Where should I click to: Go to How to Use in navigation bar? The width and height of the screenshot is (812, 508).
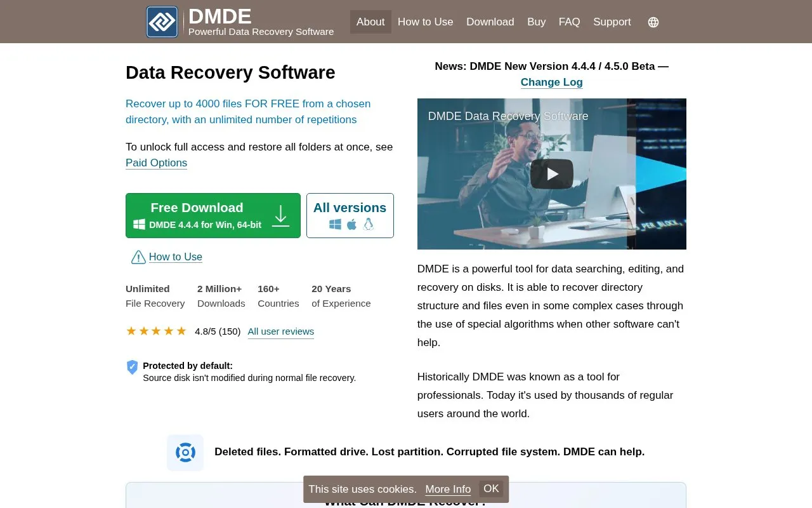[x=426, y=22]
